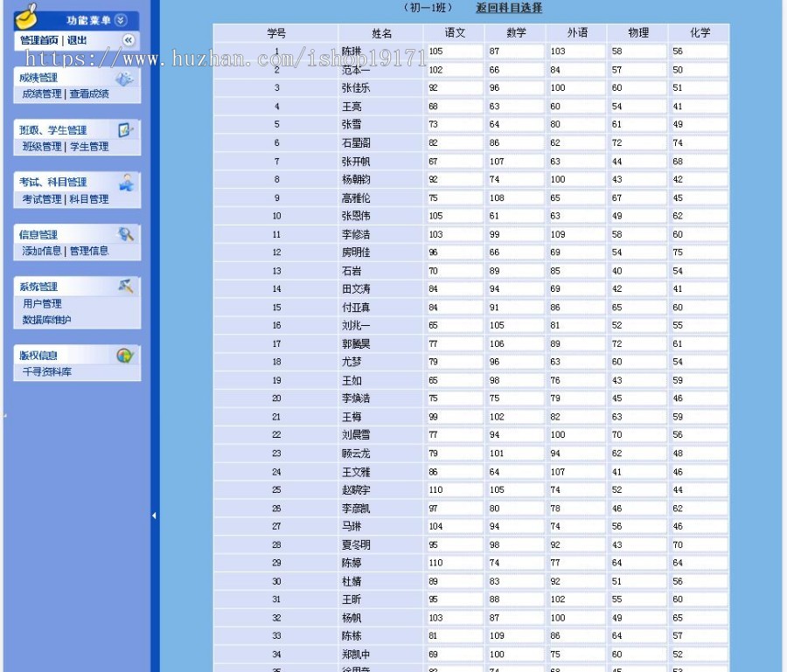This screenshot has width=787, height=672.
Task: Edit 外语 score field for 张佳乐
Action: 577,87
